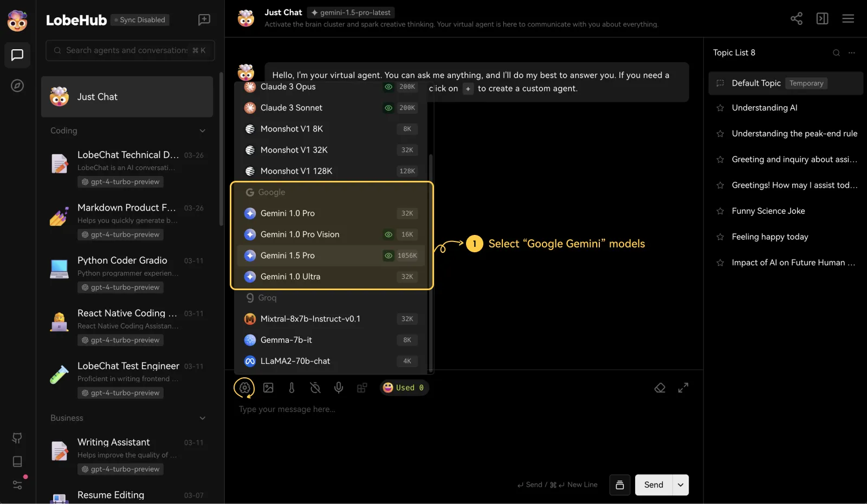Open the Just Chat conversation
The height and width of the screenshot is (504, 867).
127,97
